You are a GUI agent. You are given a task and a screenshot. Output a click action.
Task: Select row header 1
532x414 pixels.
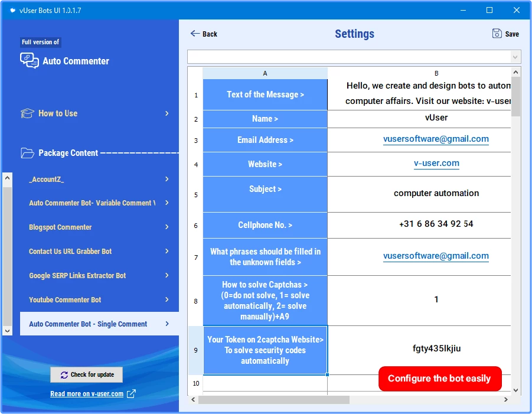pos(196,95)
